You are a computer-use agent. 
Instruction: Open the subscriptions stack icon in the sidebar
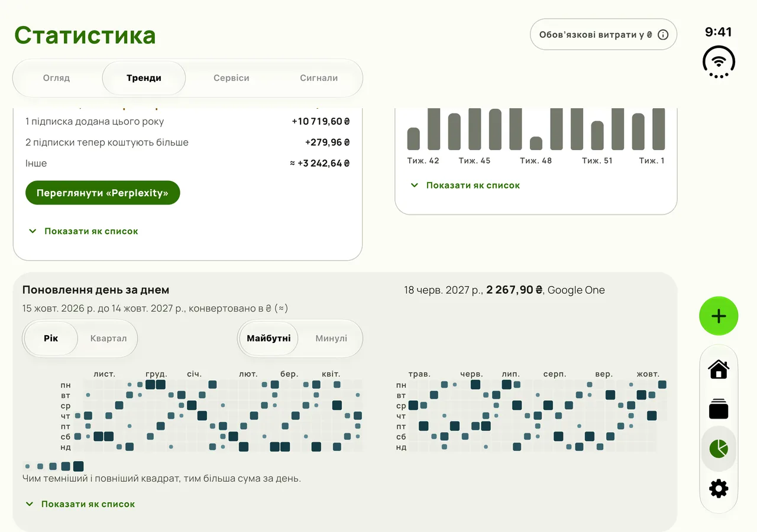[x=719, y=409]
